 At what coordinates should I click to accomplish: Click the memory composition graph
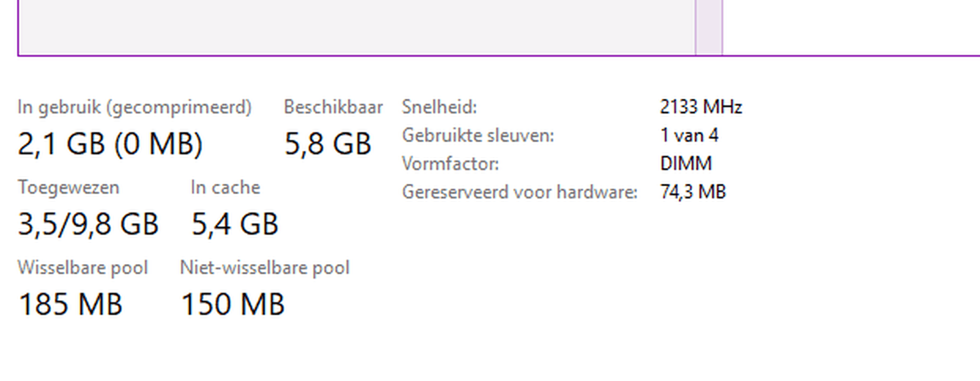pyautogui.click(x=368, y=28)
